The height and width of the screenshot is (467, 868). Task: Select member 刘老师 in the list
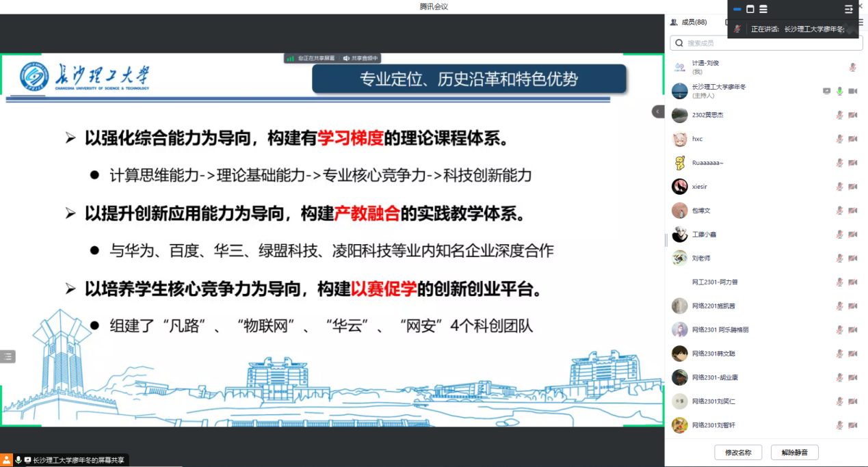pos(701,258)
